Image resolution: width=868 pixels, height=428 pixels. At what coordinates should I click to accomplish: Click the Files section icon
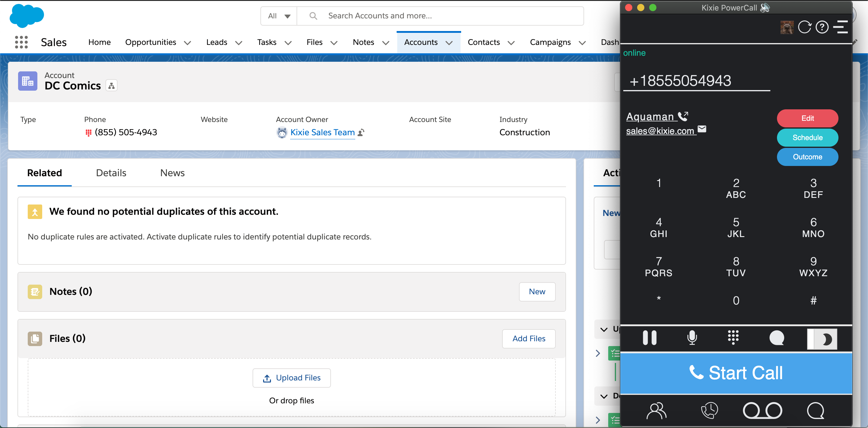[35, 339]
